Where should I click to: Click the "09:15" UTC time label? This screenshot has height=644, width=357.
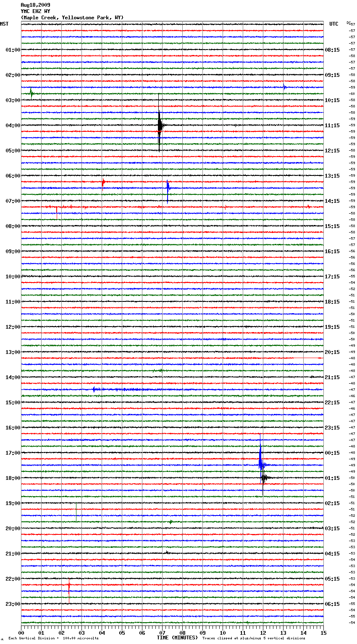332,75
